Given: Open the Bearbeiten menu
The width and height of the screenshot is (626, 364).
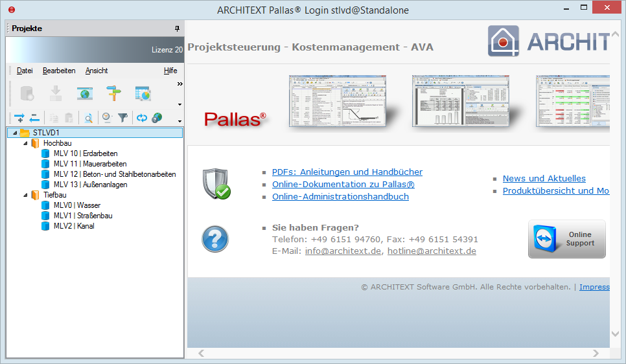Looking at the screenshot, I should point(59,71).
